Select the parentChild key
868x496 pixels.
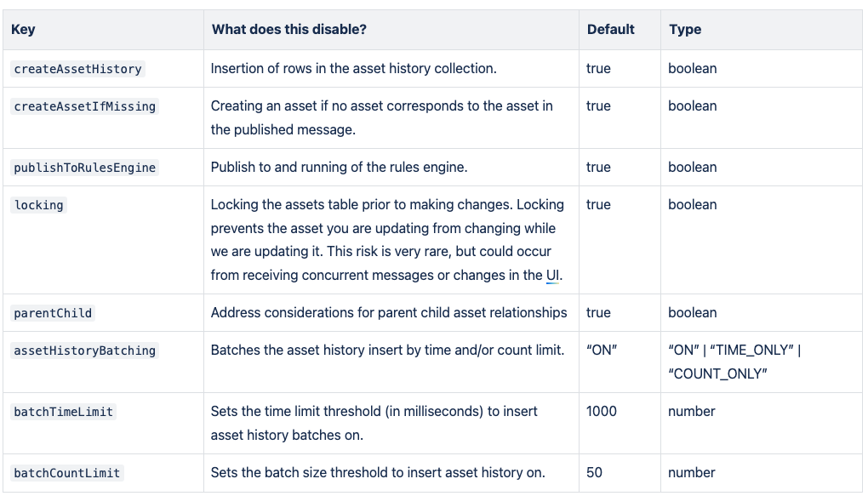[x=53, y=313]
